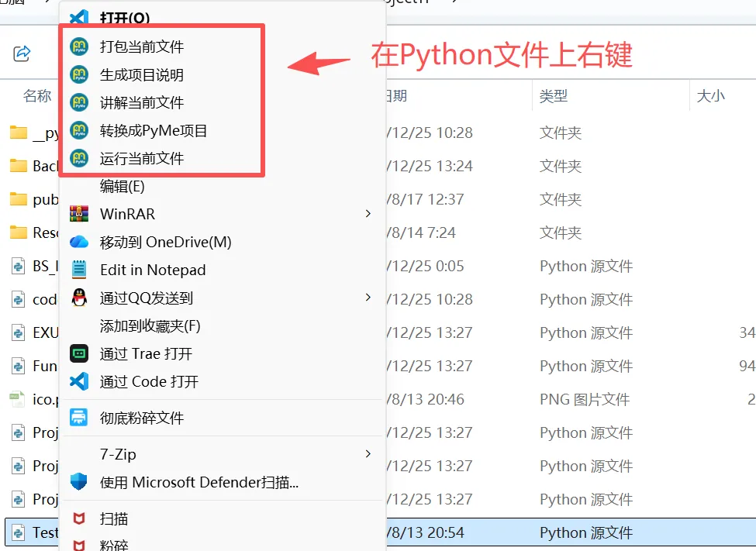
Task: Choose 使用 Microsoft Defender扫描
Action: click(199, 482)
